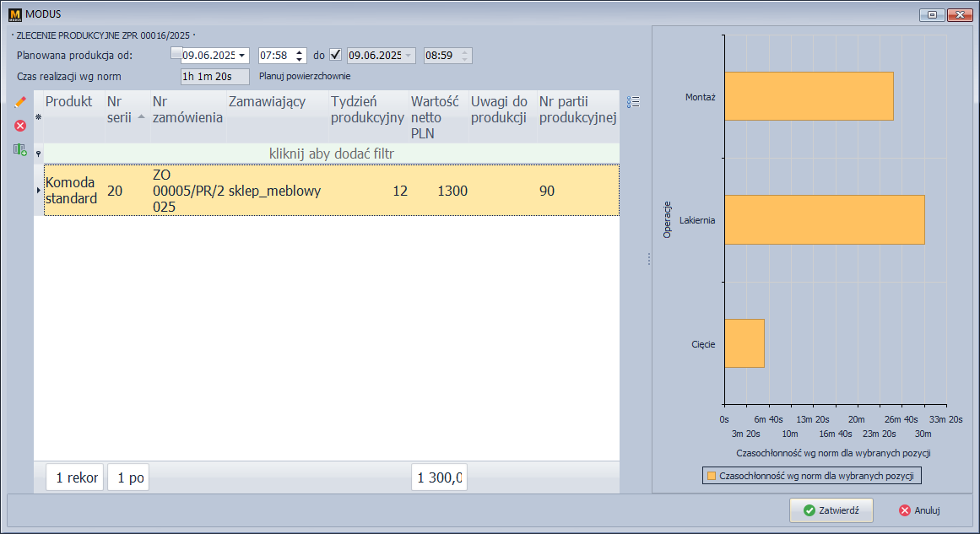Toggle the checkbox before the start date
The image size is (980, 534).
[176, 54]
